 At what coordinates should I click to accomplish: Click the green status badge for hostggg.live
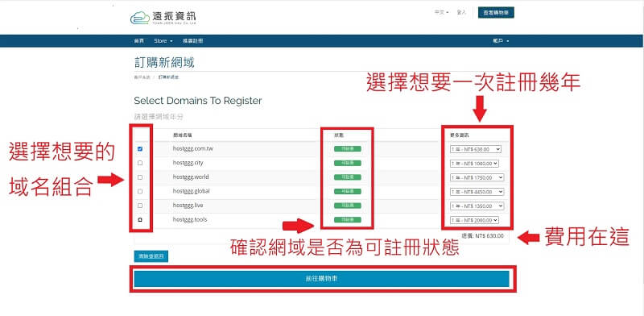(348, 206)
